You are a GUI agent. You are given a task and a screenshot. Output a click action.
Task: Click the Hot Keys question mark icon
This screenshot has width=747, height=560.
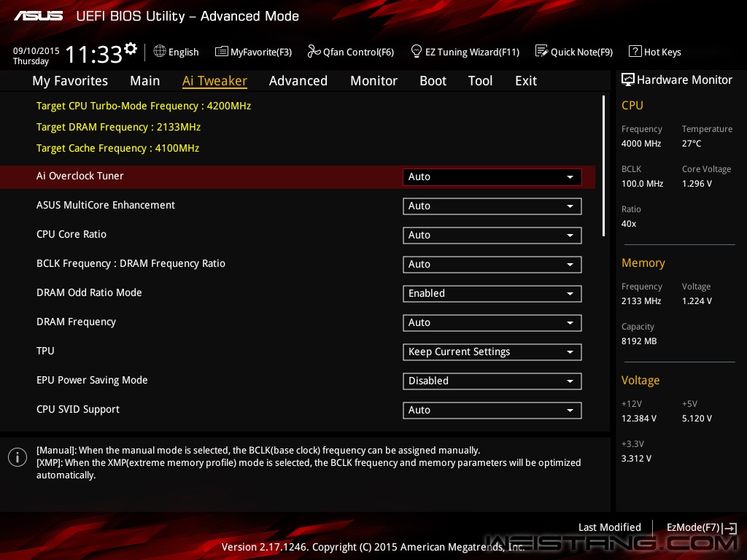coord(635,51)
